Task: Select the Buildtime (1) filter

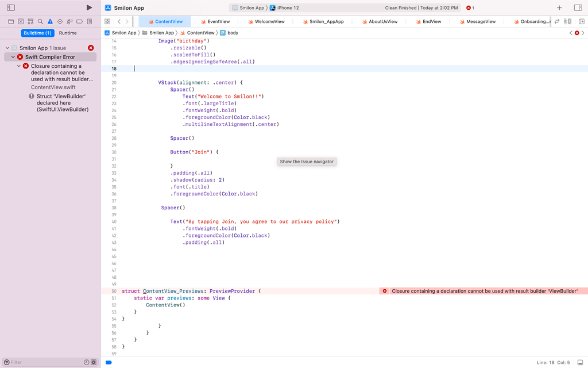Action: point(37,33)
